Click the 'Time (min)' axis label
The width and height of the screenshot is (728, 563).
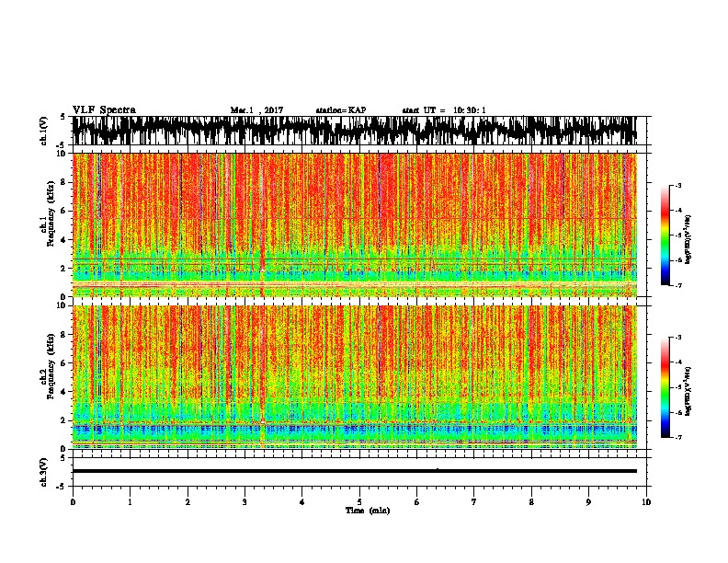(368, 511)
